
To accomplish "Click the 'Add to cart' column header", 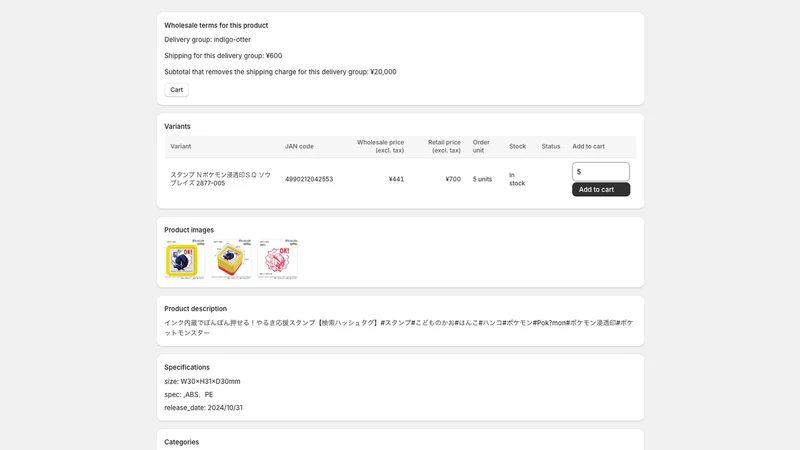I will [588, 146].
